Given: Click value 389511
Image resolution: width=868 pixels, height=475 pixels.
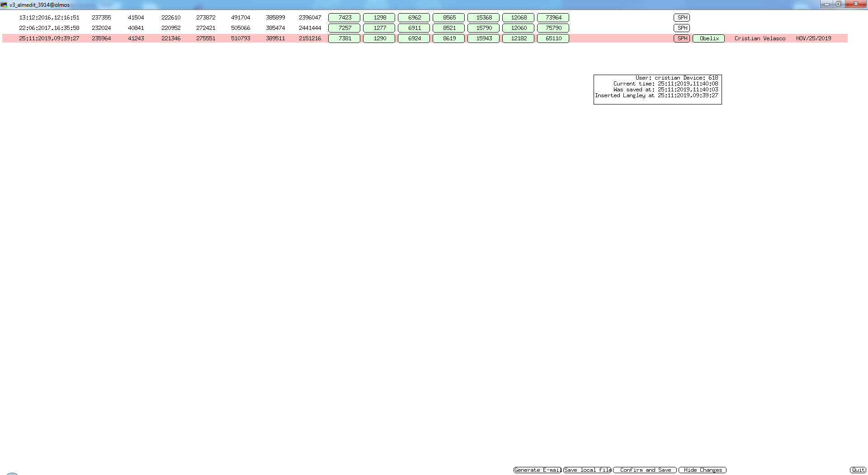Looking at the screenshot, I should coord(275,38).
